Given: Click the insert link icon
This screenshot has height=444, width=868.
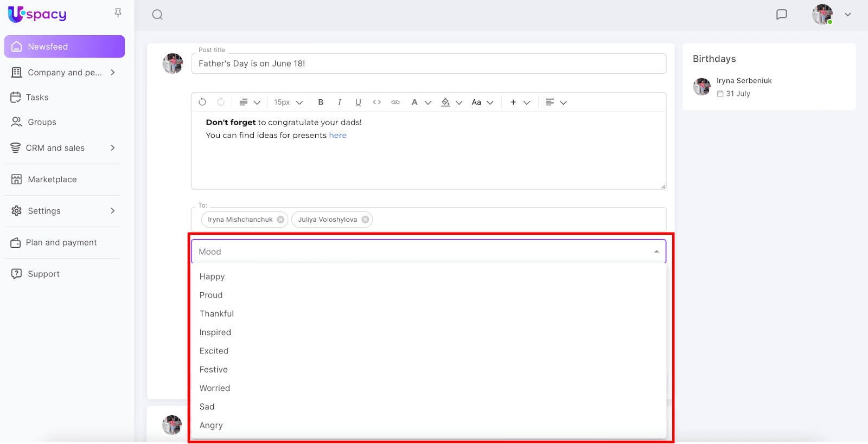Looking at the screenshot, I should tap(395, 102).
